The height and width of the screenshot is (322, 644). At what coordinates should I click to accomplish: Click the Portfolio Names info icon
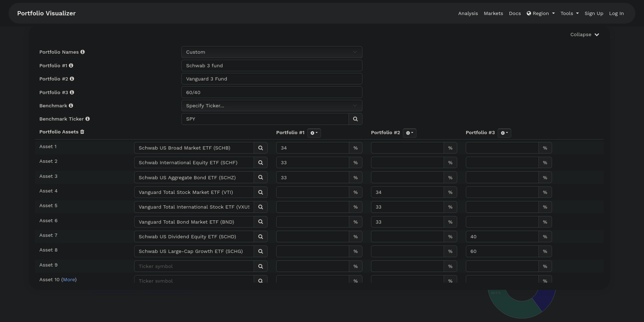click(83, 52)
